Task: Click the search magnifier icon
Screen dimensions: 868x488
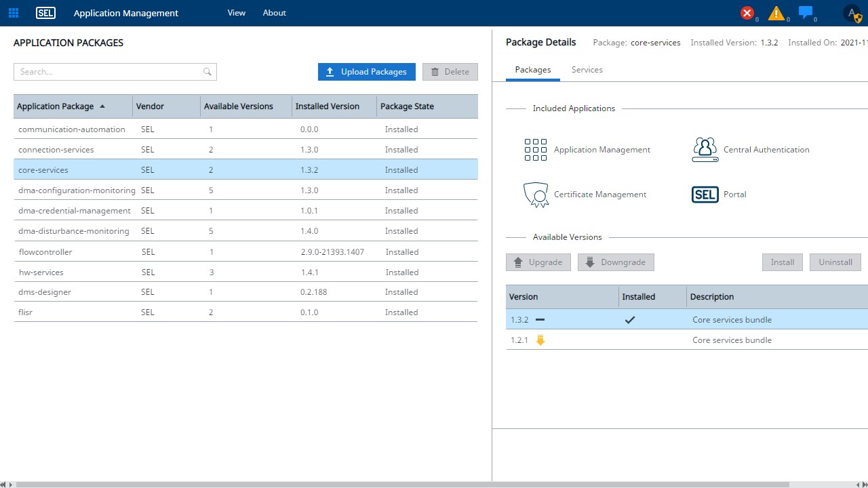Action: tap(208, 72)
